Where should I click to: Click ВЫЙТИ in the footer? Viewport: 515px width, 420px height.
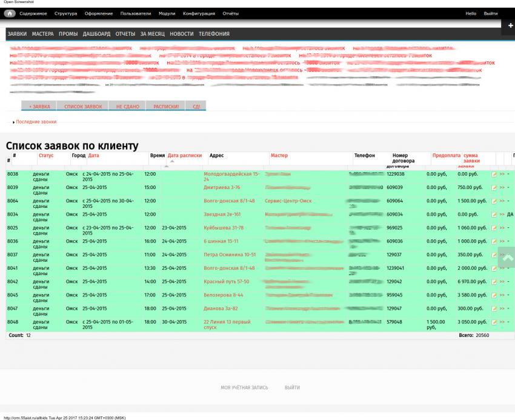(x=292, y=388)
